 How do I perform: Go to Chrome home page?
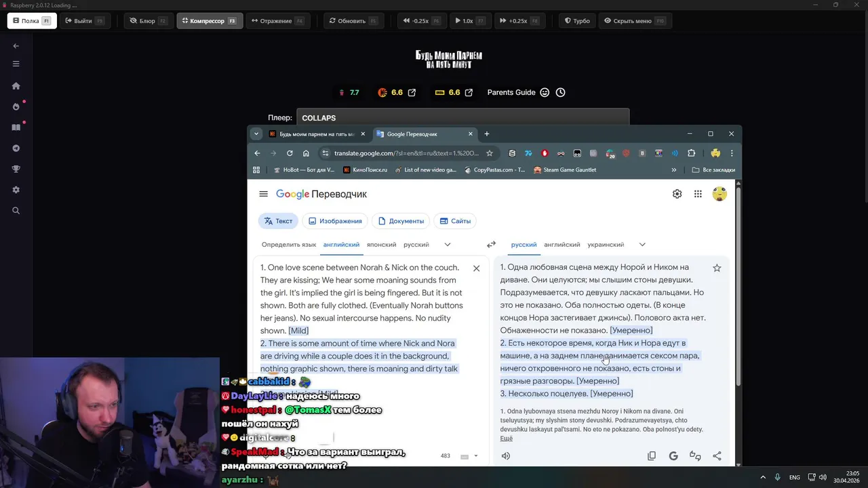pos(306,153)
